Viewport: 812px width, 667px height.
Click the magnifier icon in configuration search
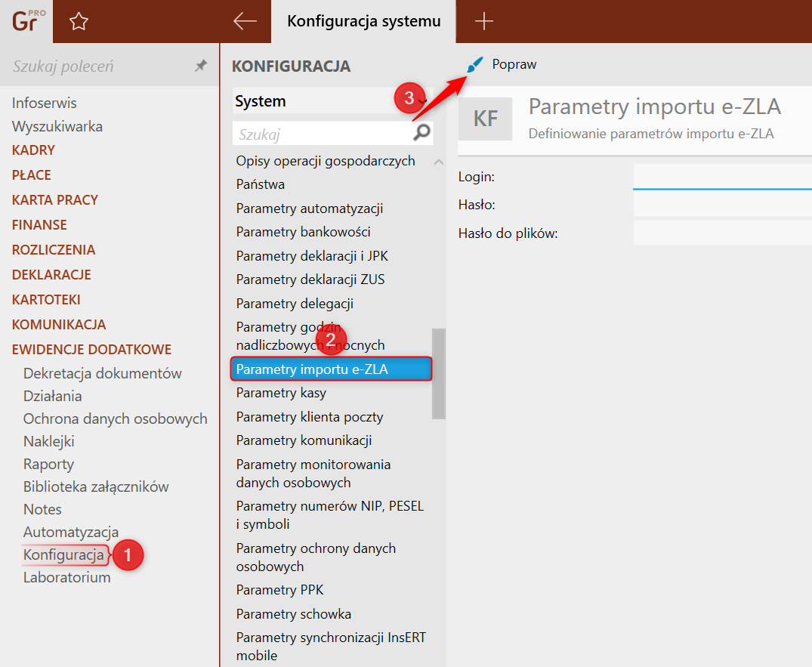point(422,134)
